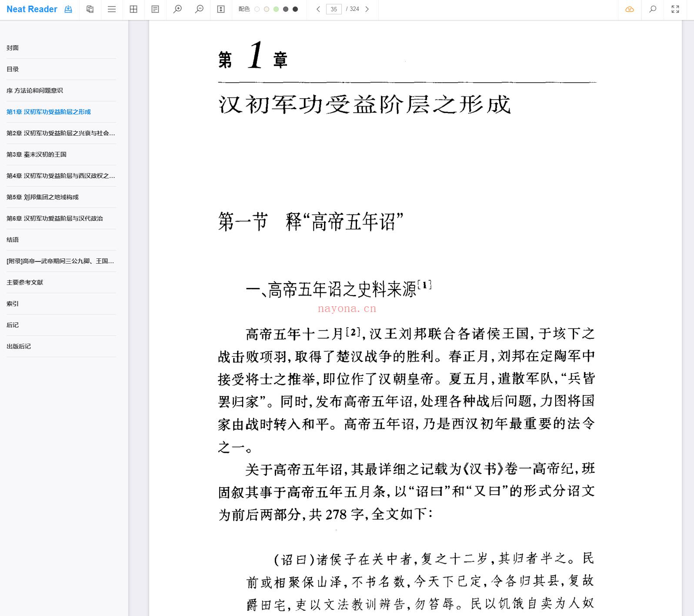The height and width of the screenshot is (616, 694).
Task: Click footnote marker [1] after 史料来源
Action: click(x=424, y=285)
